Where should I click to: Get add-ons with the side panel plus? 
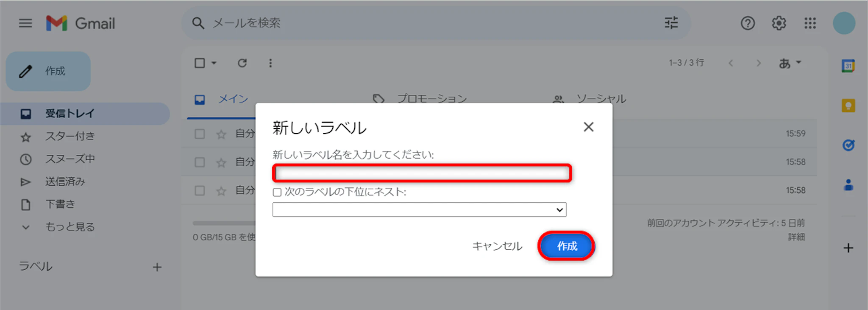click(848, 248)
